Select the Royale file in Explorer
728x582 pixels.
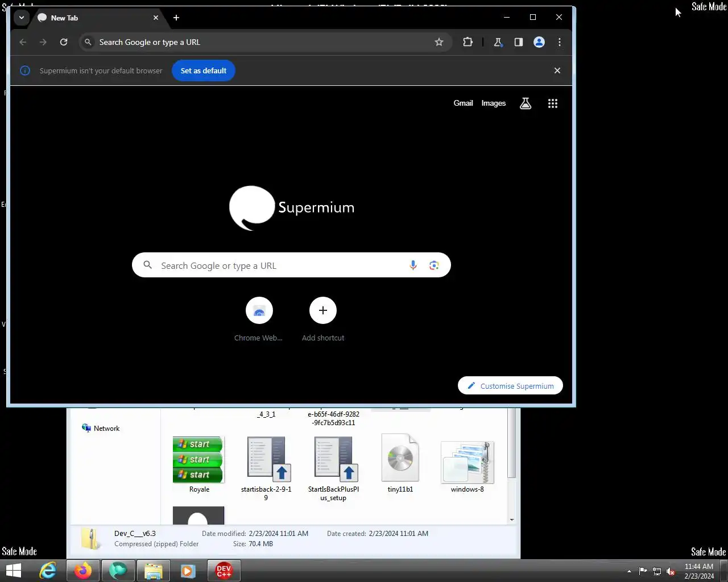click(x=199, y=464)
